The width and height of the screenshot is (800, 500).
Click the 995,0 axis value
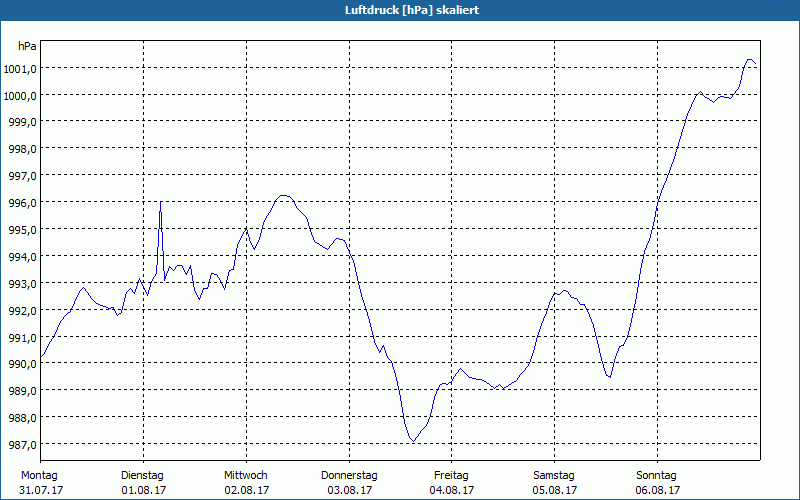[22, 230]
